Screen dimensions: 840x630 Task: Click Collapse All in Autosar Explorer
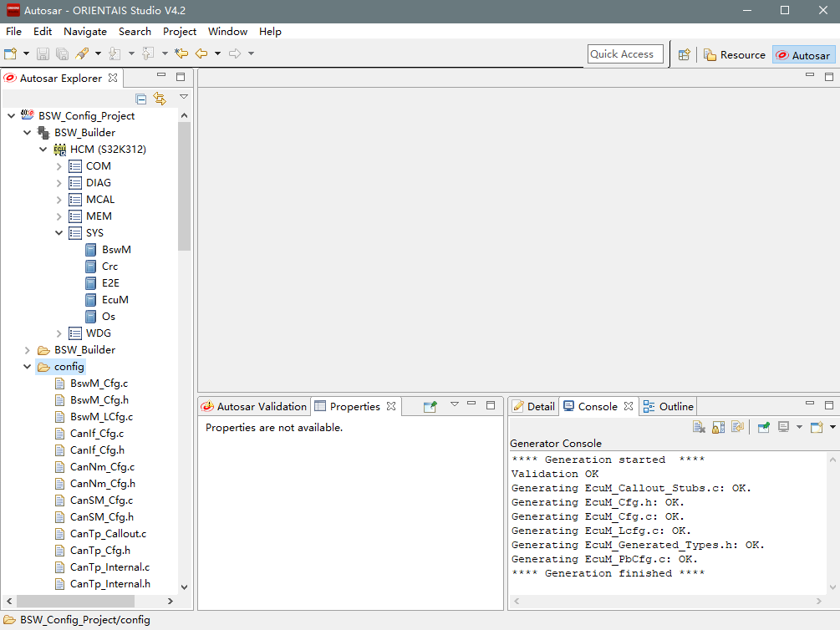point(141,99)
